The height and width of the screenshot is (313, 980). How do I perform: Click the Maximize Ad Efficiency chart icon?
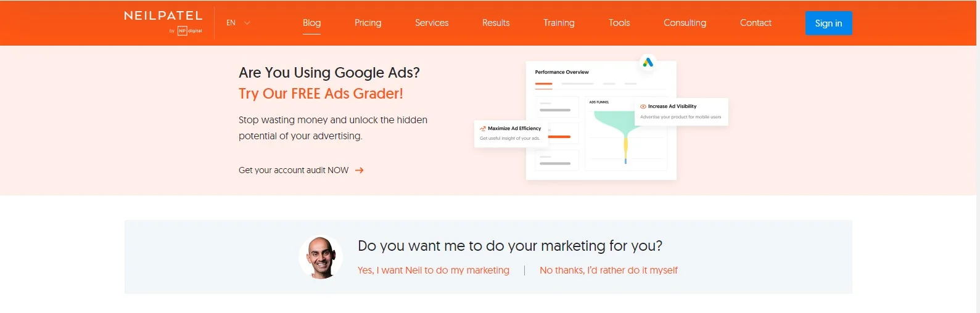[483, 129]
